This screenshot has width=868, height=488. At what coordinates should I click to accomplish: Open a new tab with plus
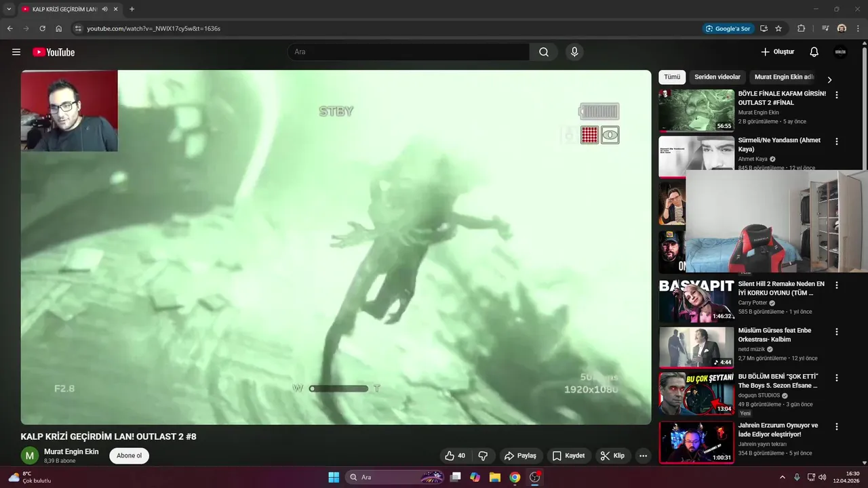132,9
